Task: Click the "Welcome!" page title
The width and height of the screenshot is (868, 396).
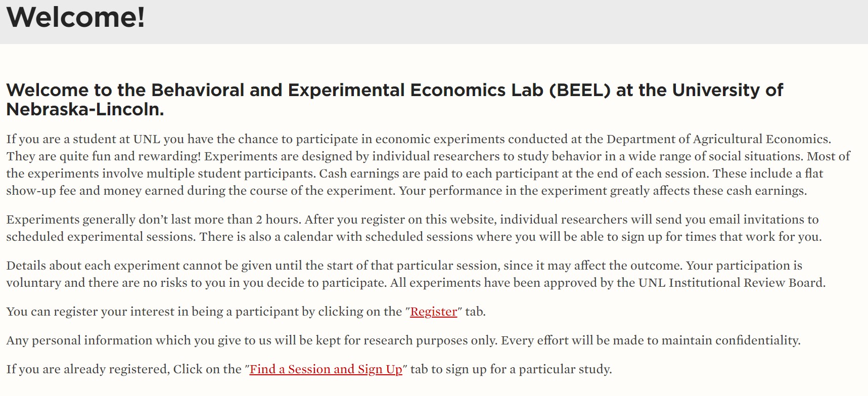Action: coord(76,17)
